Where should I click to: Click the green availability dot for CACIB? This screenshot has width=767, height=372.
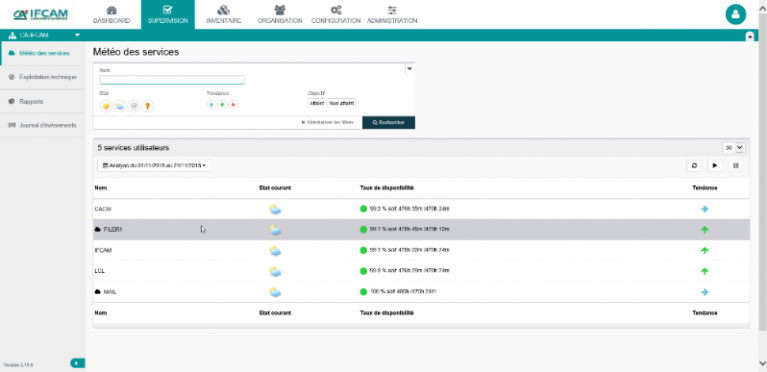coord(363,209)
